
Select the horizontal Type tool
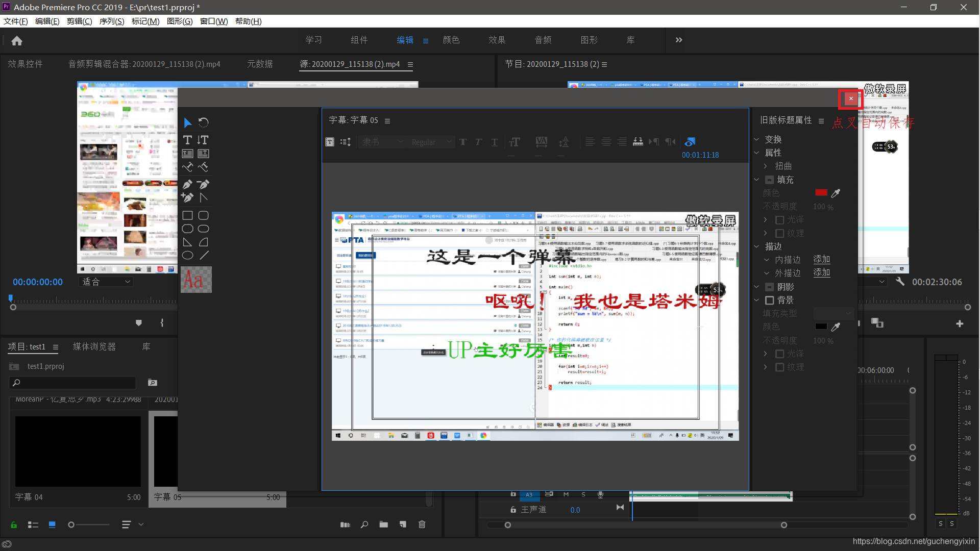point(187,140)
